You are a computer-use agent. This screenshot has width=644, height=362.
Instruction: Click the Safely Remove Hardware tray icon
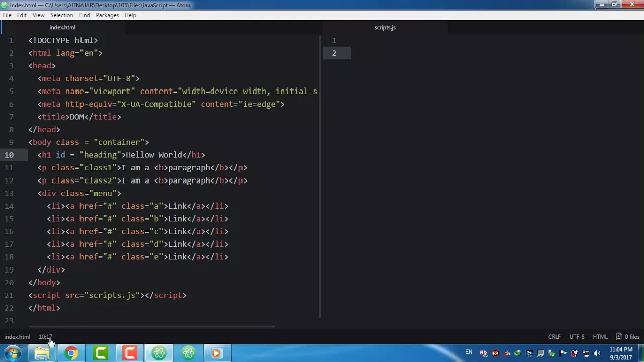552,353
